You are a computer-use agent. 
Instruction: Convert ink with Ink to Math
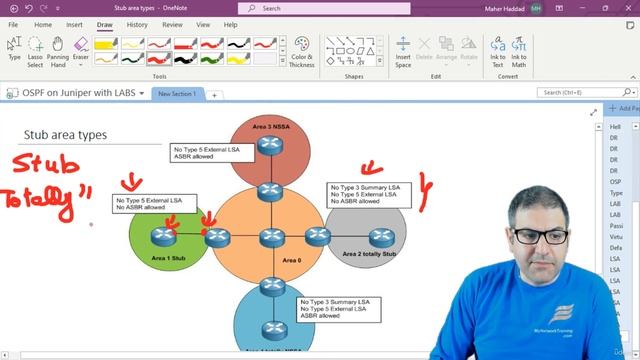(519, 52)
